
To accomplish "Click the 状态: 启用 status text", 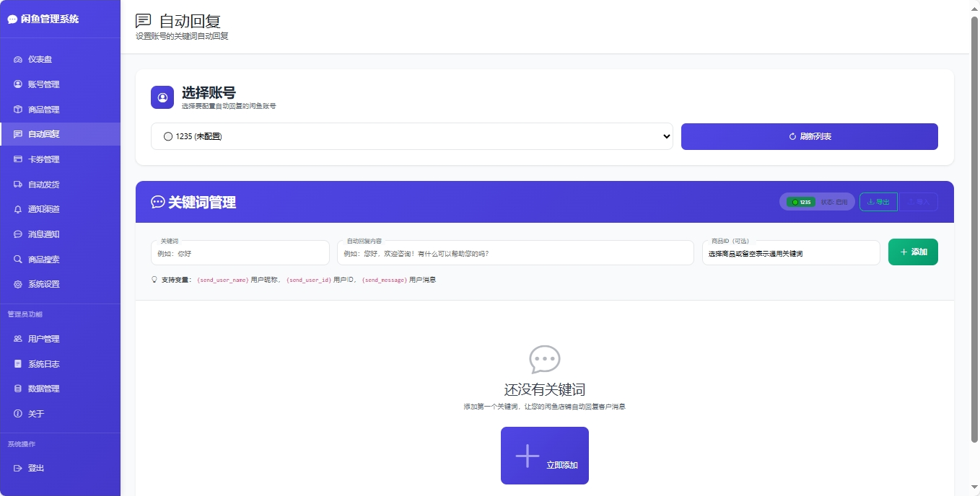I will coord(834,202).
